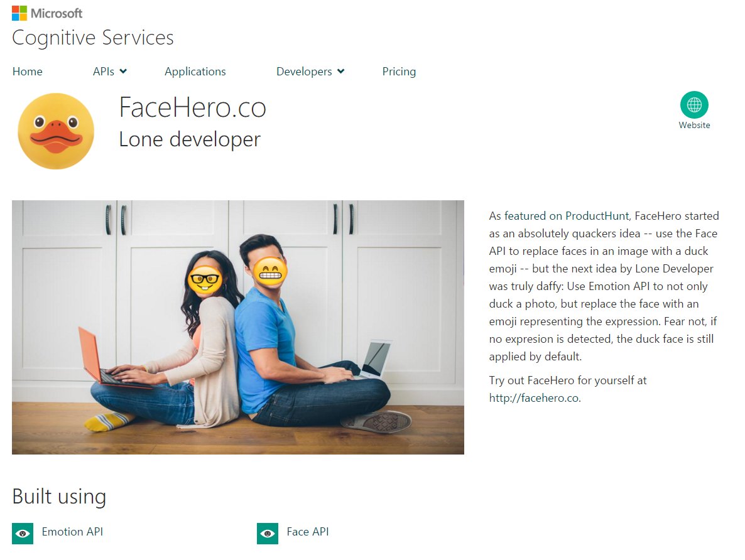Open the Applications menu item
The image size is (745, 560).
click(x=195, y=71)
